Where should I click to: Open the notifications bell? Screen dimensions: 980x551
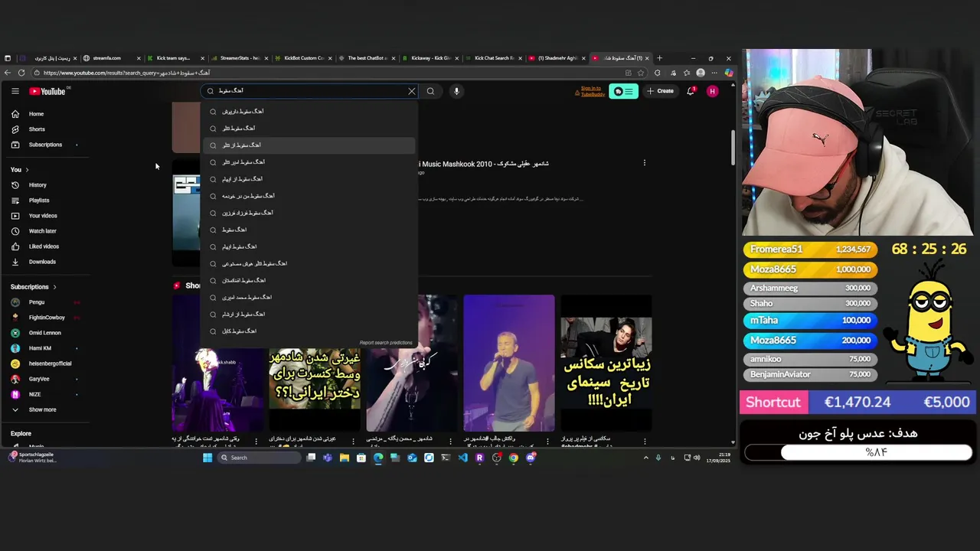coord(691,91)
